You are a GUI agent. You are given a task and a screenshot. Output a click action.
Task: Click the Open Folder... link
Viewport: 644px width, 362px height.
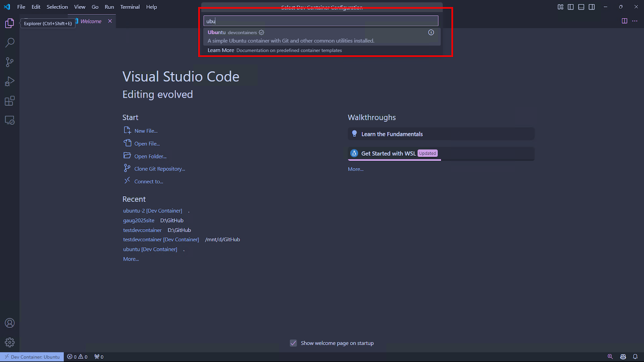tap(150, 156)
